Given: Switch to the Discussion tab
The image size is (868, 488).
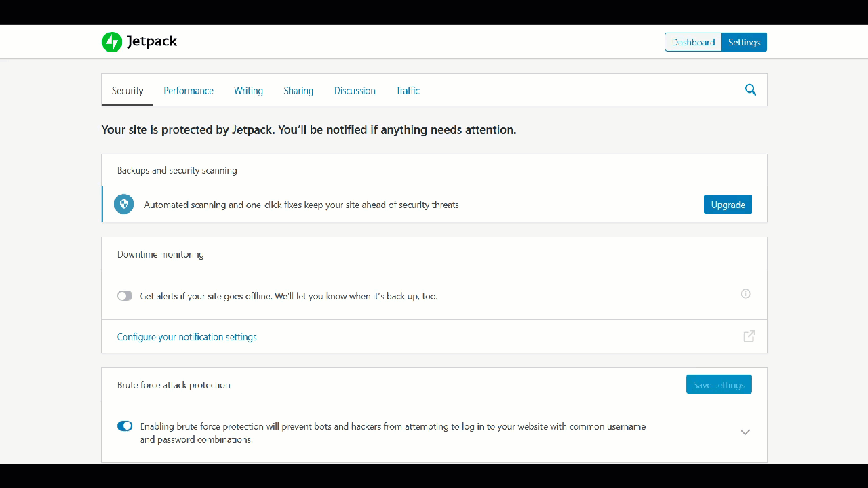Looking at the screenshot, I should [x=355, y=90].
